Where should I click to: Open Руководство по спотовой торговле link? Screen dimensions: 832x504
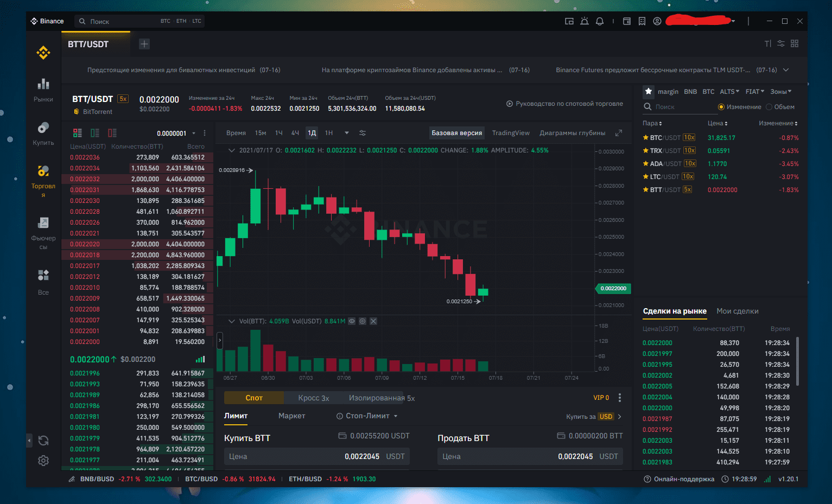click(x=564, y=104)
